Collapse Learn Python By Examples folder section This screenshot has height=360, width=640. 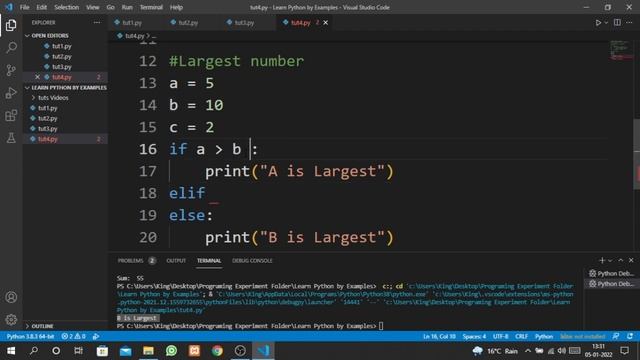coord(65,87)
